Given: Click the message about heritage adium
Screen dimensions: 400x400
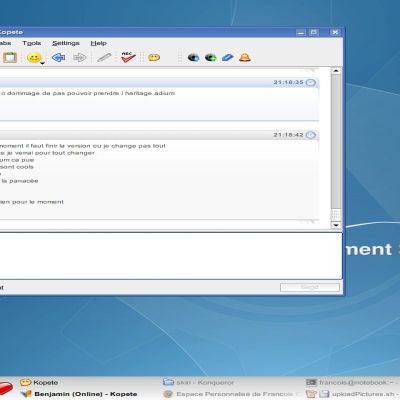Looking at the screenshot, I should click(88, 93).
